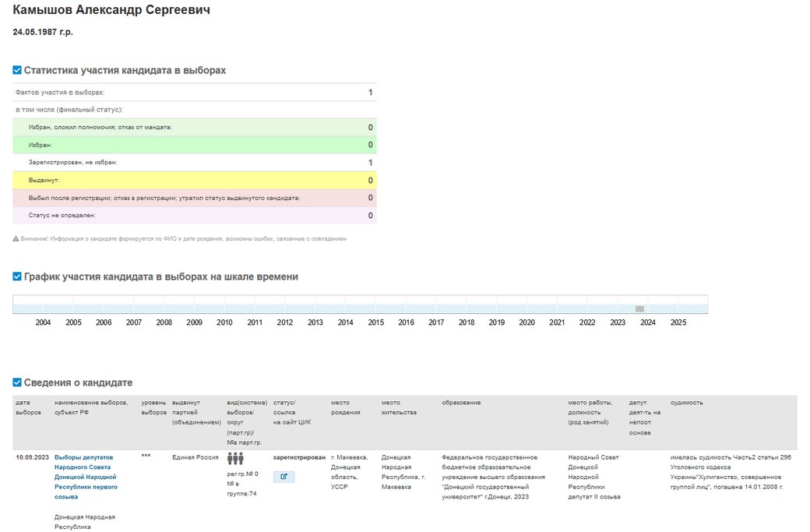
Task: Click the 'образование' column header
Action: coord(461,403)
